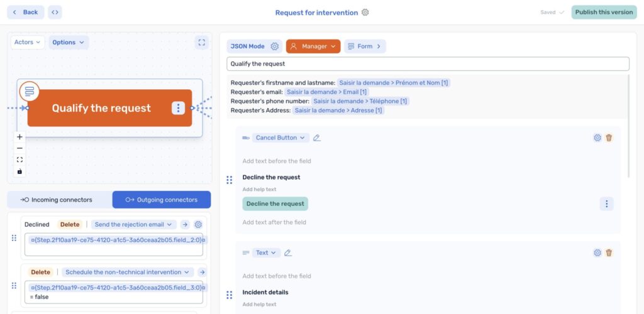Click the pencil edit icon beside Cancel Button

click(317, 138)
